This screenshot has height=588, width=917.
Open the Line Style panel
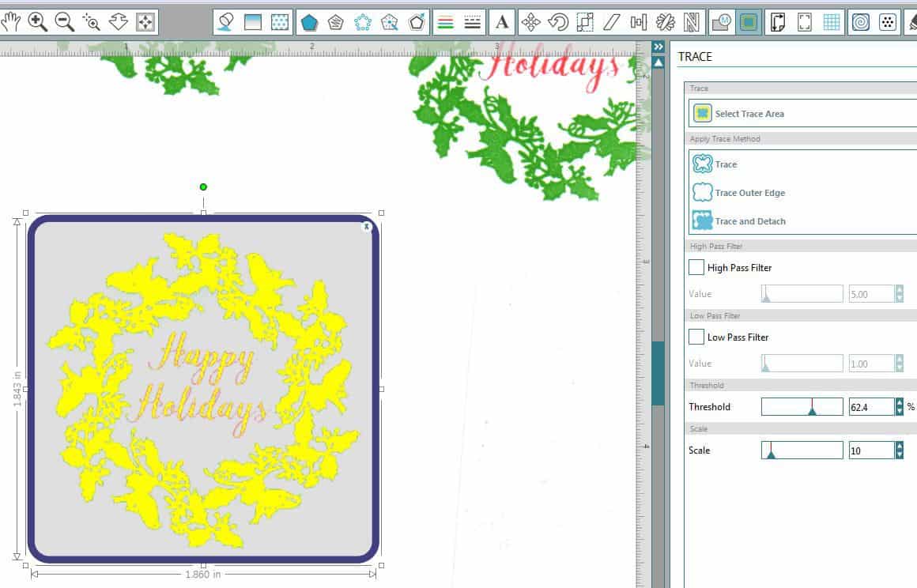pyautogui.click(x=473, y=22)
